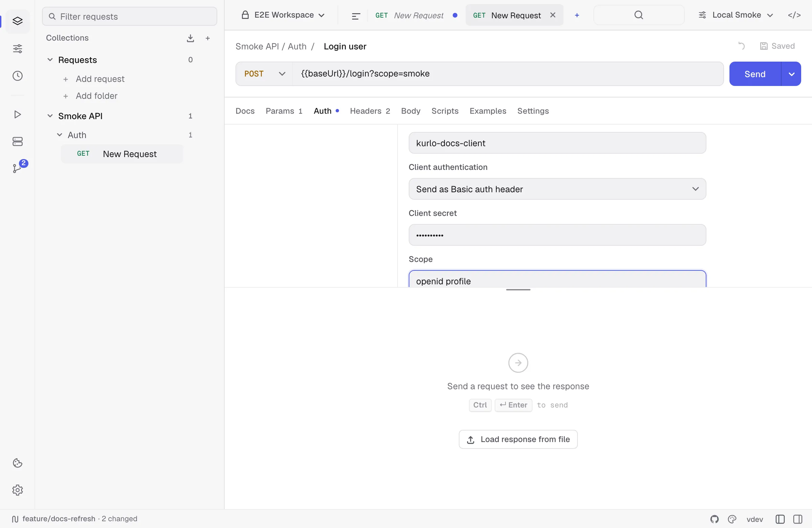Open the POST method dropdown

tap(265, 74)
